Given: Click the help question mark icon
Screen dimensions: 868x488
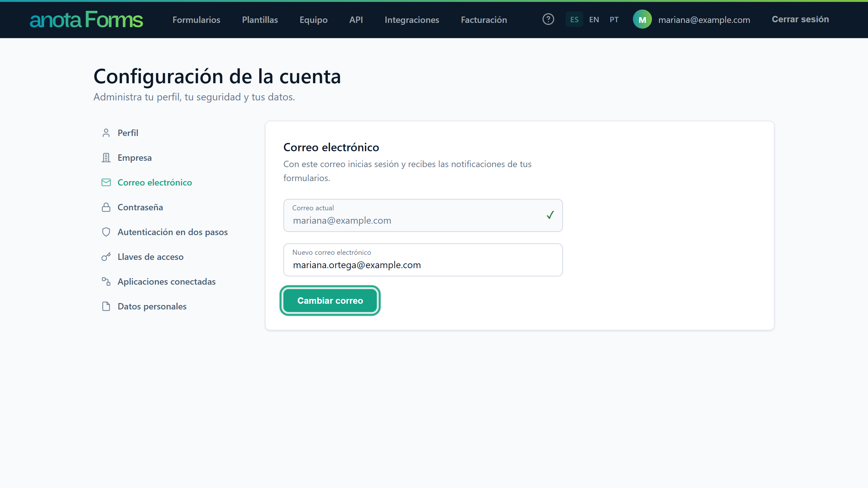Looking at the screenshot, I should coord(548,19).
